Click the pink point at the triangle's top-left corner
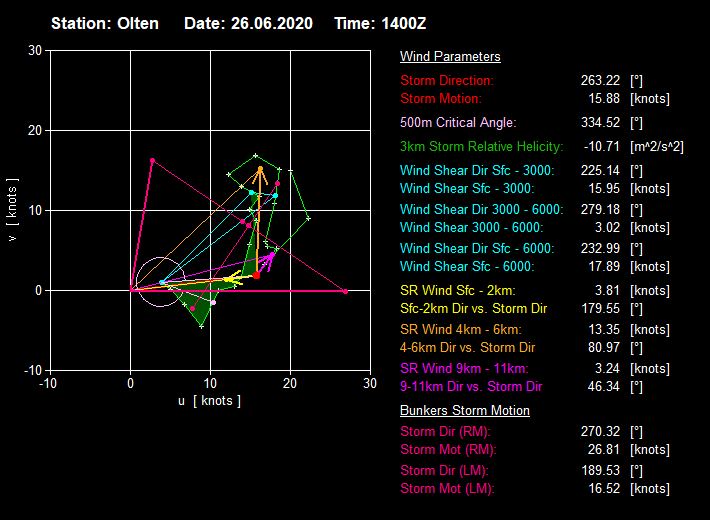Image resolution: width=710 pixels, height=520 pixels. pyautogui.click(x=152, y=160)
